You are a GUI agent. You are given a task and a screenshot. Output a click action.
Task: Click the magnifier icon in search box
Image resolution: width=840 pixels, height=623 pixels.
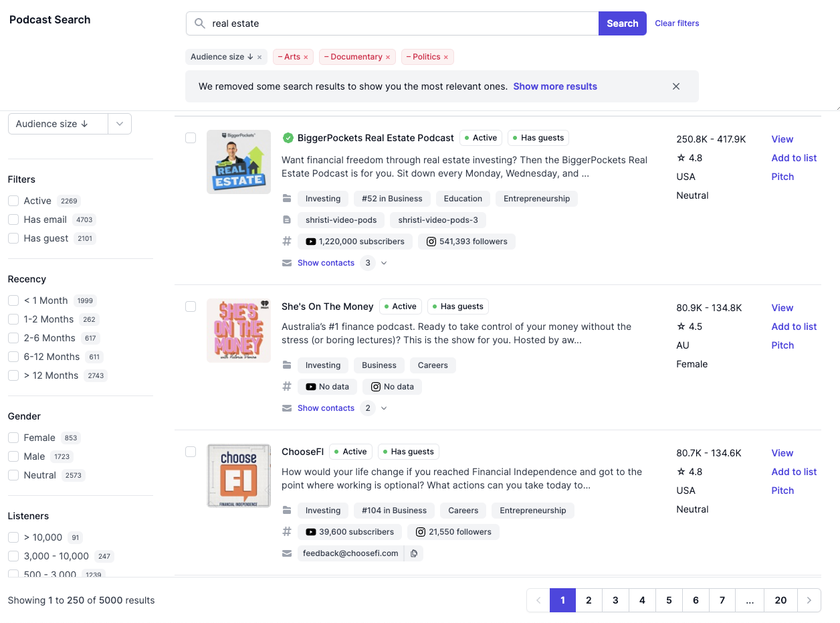point(199,23)
